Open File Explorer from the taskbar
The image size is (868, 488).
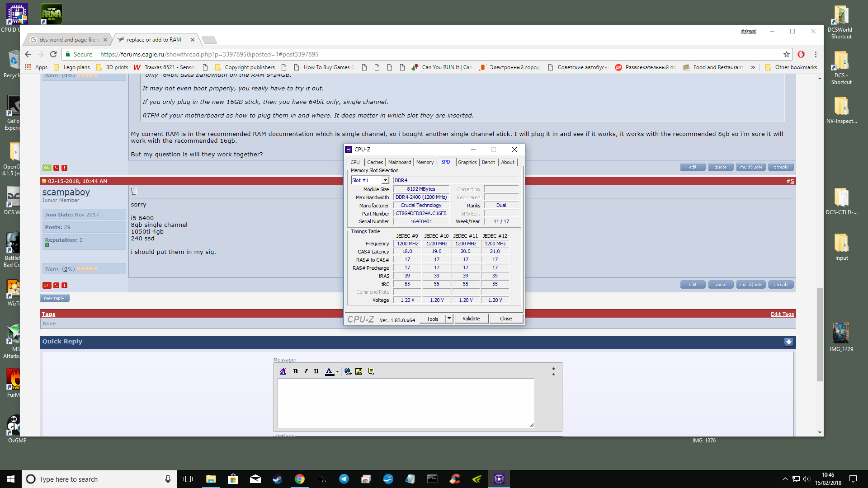(x=211, y=479)
